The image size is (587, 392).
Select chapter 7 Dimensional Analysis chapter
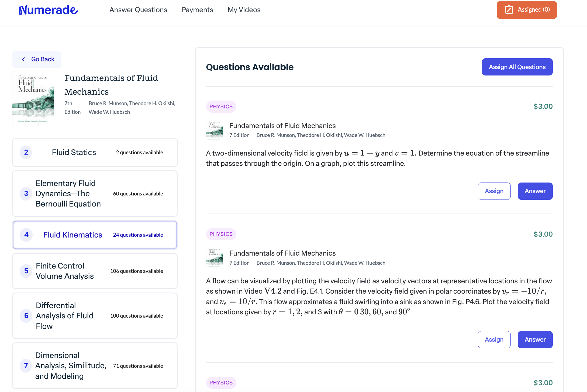point(95,366)
